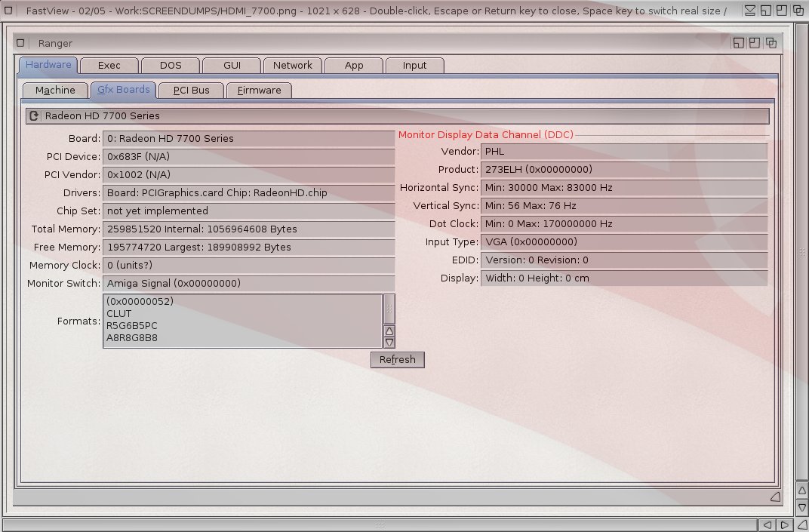Click the FastView horizontal scrollbar

click(x=380, y=525)
